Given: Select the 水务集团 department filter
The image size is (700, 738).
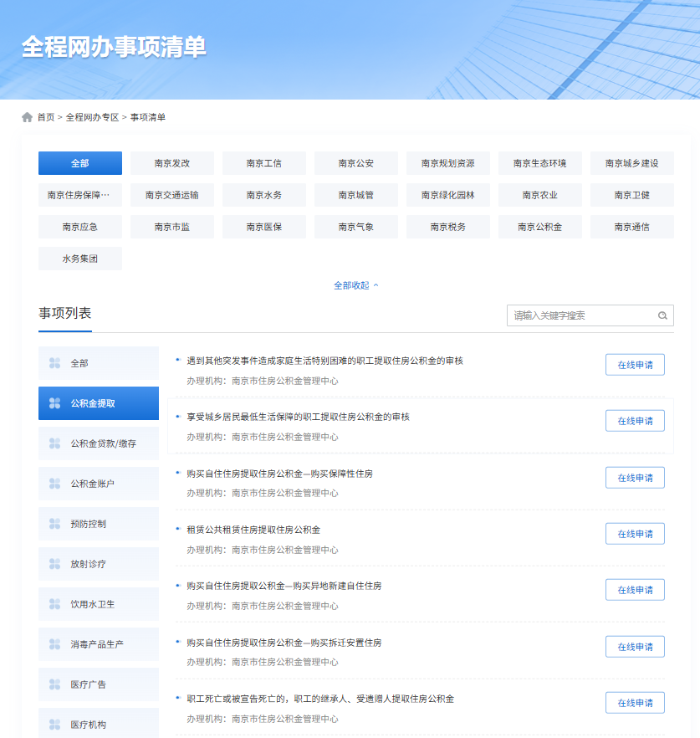Looking at the screenshot, I should coord(80,259).
